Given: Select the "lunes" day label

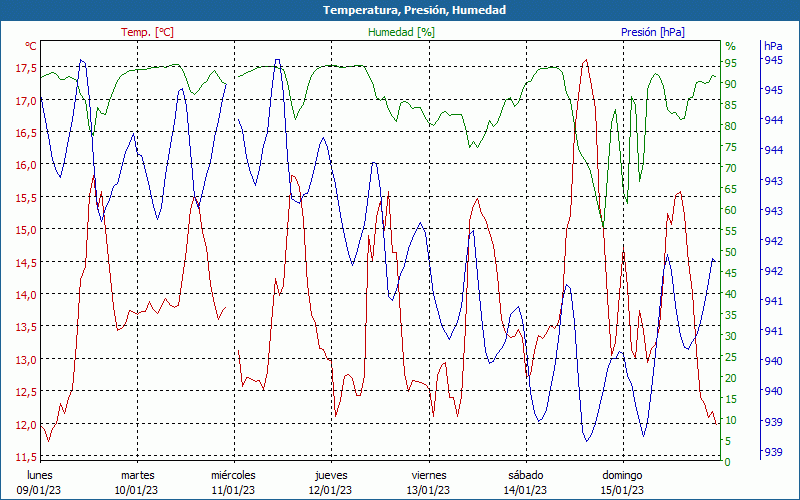Looking at the screenshot, I should [x=40, y=476].
